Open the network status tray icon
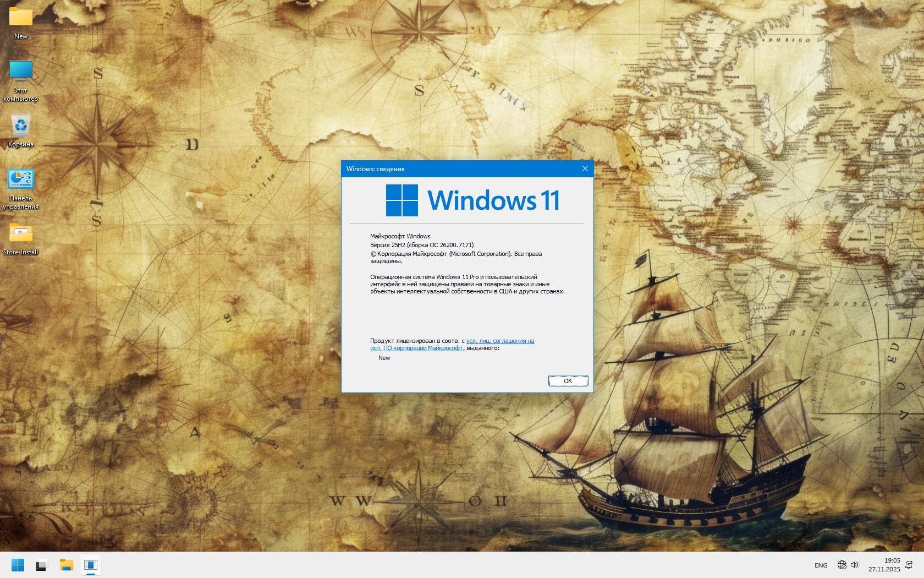The width and height of the screenshot is (924, 578). (842, 565)
